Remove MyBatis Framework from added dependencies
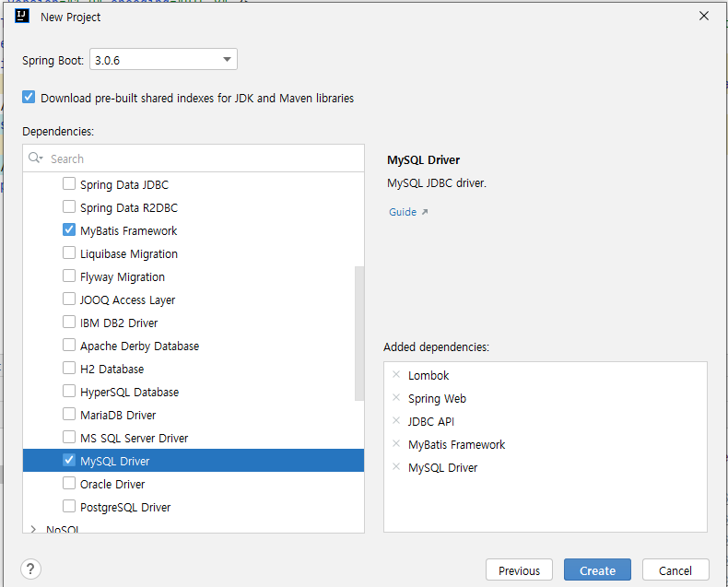 click(x=396, y=443)
